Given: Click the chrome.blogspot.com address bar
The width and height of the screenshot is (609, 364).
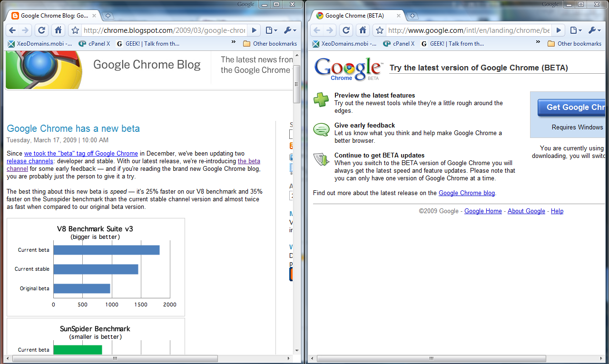Looking at the screenshot, I should coord(164,30).
